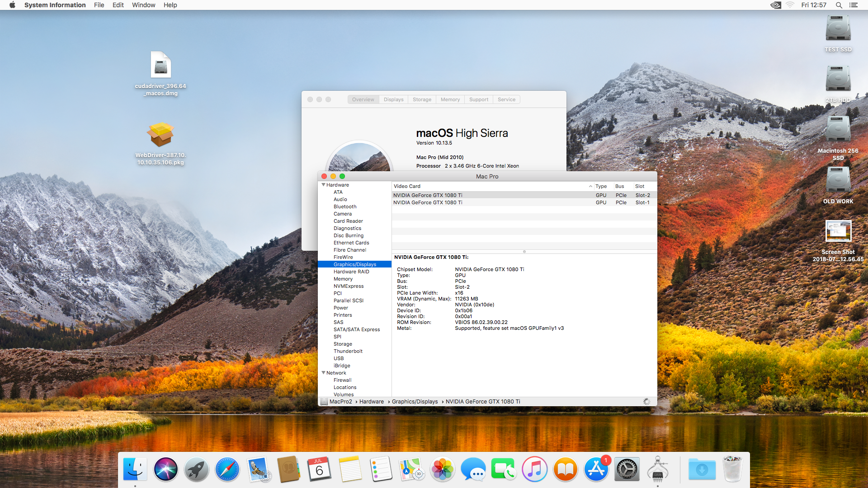Open iTunes music icon

(x=535, y=469)
